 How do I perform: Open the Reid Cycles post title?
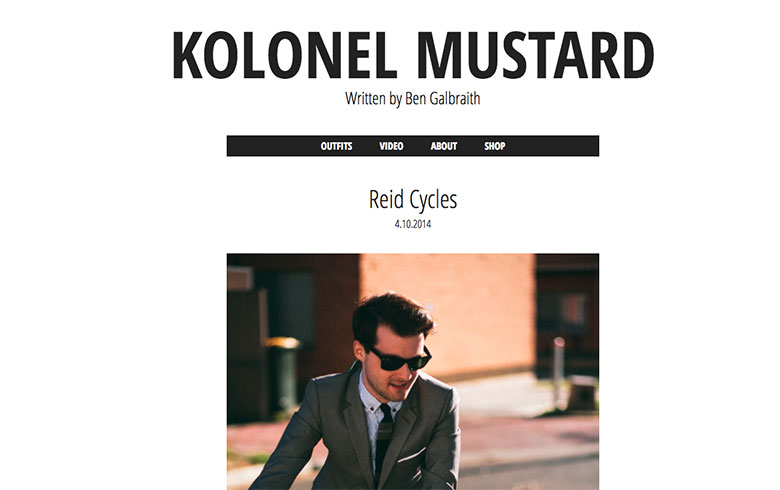tap(413, 199)
